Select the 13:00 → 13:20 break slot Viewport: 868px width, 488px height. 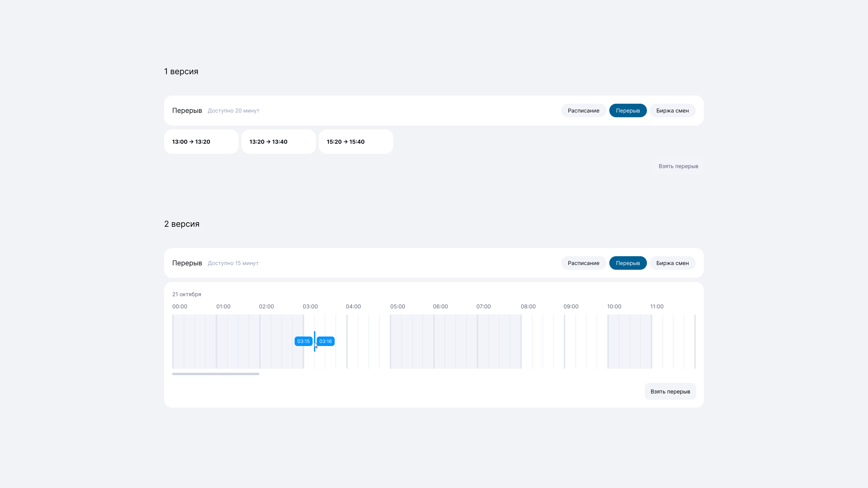coord(201,142)
